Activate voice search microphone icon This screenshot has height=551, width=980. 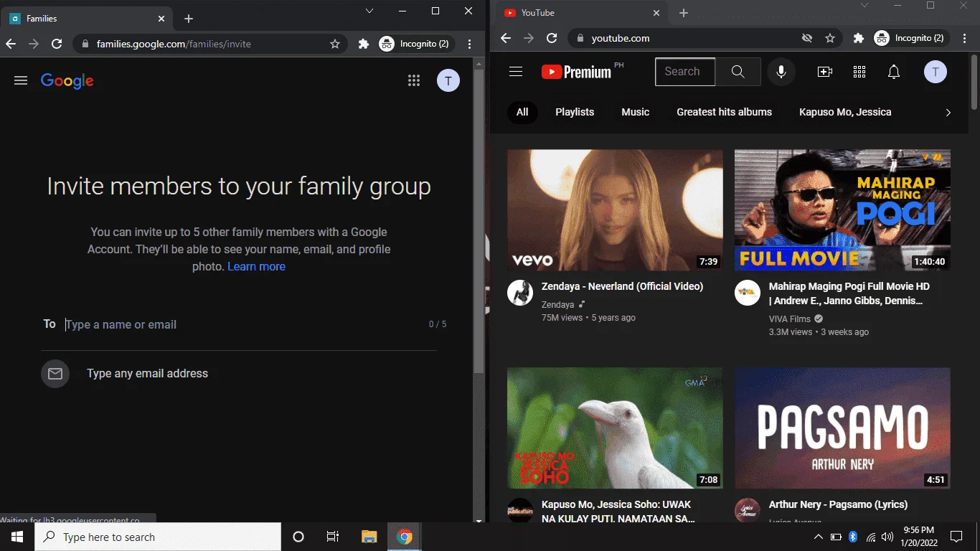point(781,72)
